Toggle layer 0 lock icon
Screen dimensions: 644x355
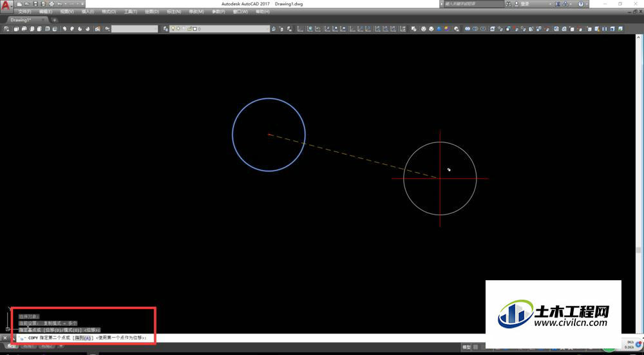click(189, 29)
